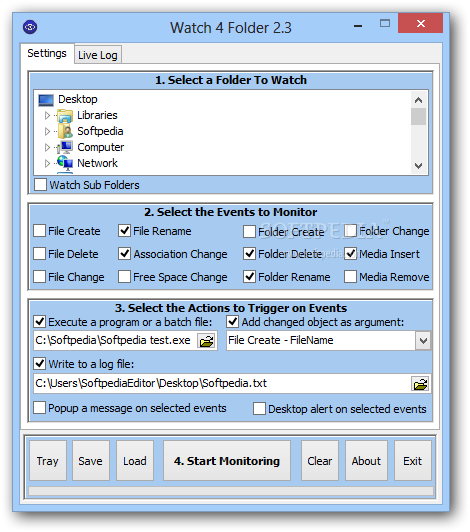Image resolution: width=470 pixels, height=532 pixels.
Task: Click the folder tree scrollbar thumb
Action: tap(418, 116)
